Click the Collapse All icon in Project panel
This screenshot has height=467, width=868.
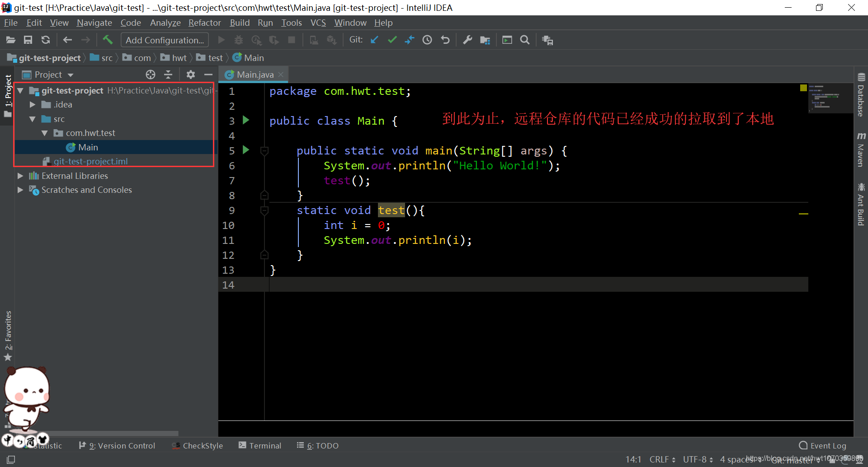click(x=168, y=75)
